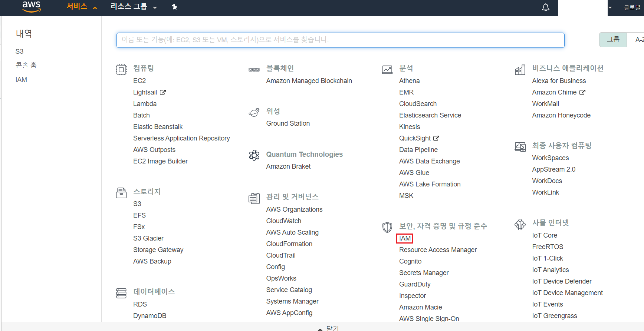Open IAM under security category

tap(405, 238)
